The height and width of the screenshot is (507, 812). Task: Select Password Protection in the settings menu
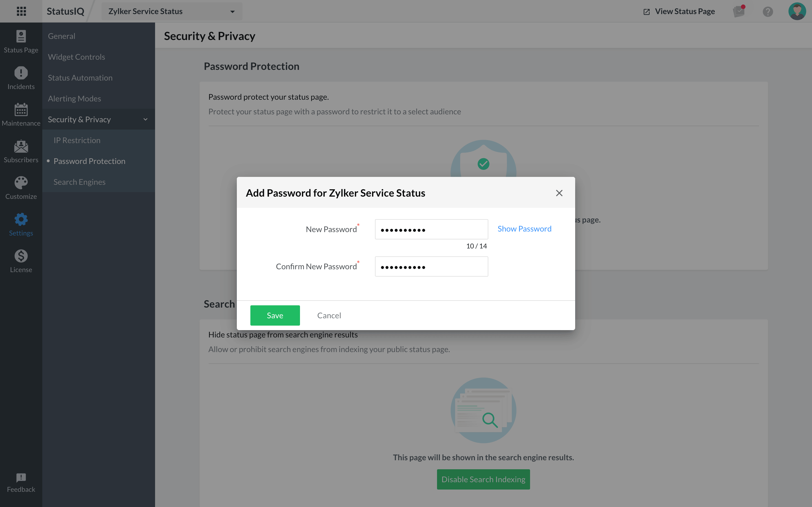click(90, 161)
